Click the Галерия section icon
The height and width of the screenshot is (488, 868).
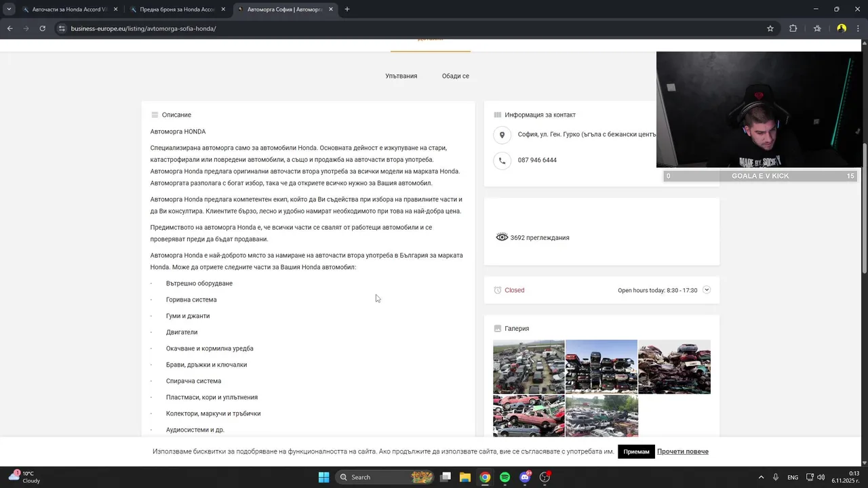point(498,329)
